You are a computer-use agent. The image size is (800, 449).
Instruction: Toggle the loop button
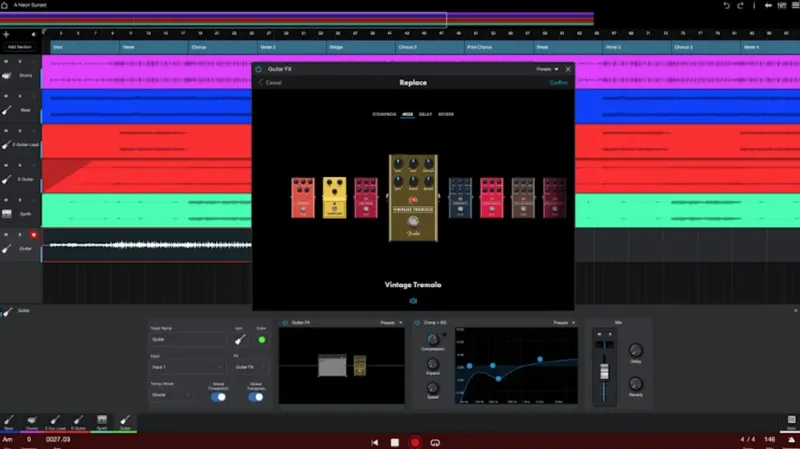click(x=435, y=442)
